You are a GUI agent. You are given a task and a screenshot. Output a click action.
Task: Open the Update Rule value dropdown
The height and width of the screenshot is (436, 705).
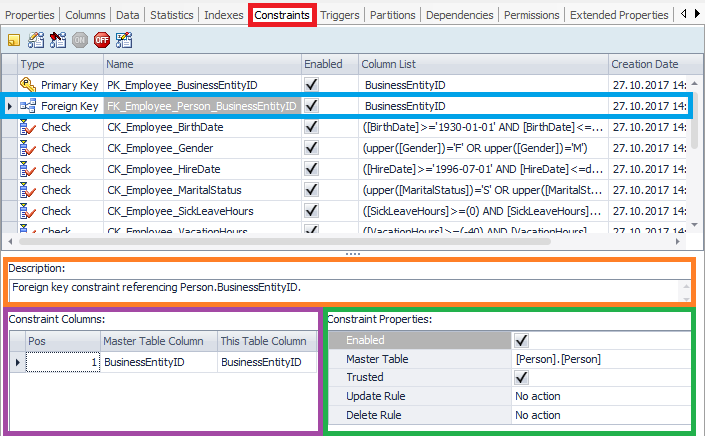(600, 396)
